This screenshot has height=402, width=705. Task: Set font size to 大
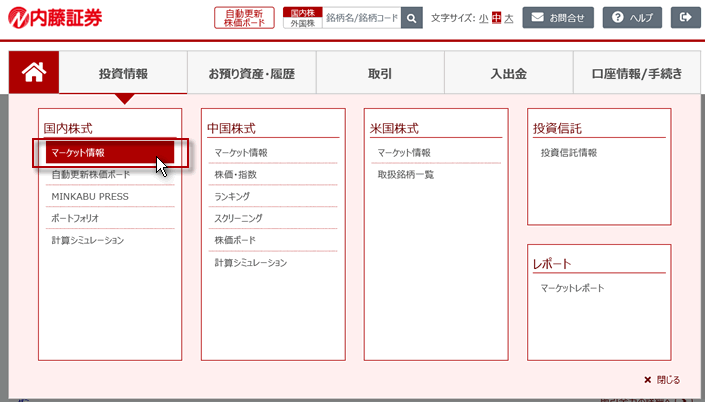coord(508,18)
